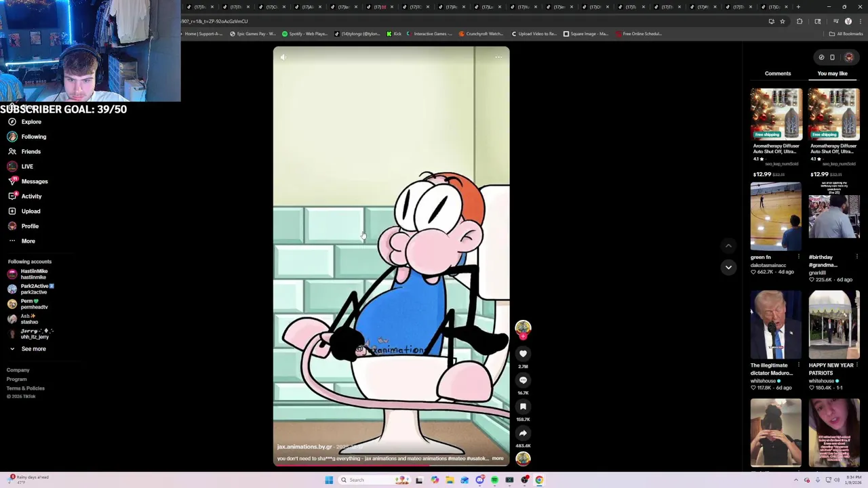
Task: Open Crunchyroll bookmark
Action: (x=481, y=34)
